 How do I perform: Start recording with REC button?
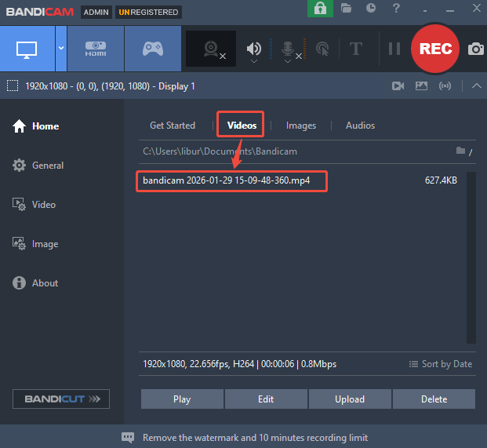click(x=435, y=49)
